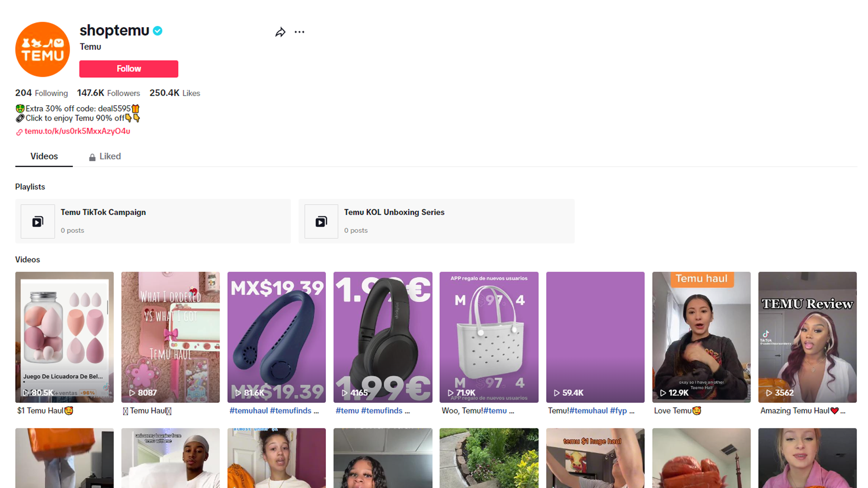The image size is (868, 488).
Task: View the 204 Following list
Action: point(42,93)
